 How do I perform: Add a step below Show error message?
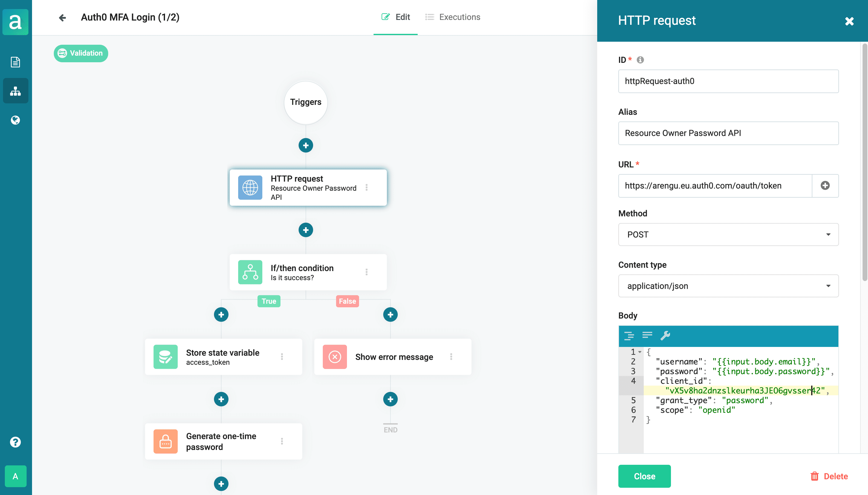pyautogui.click(x=390, y=399)
